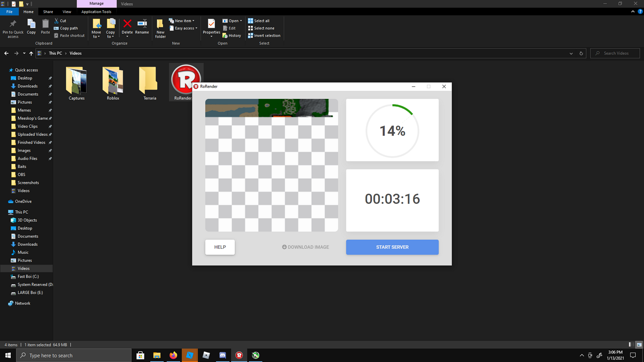Switch to details view in the status bar

click(x=630, y=344)
